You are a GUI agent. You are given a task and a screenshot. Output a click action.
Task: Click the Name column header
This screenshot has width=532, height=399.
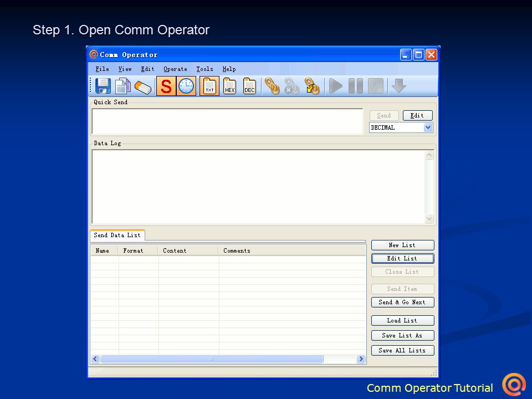coord(104,250)
